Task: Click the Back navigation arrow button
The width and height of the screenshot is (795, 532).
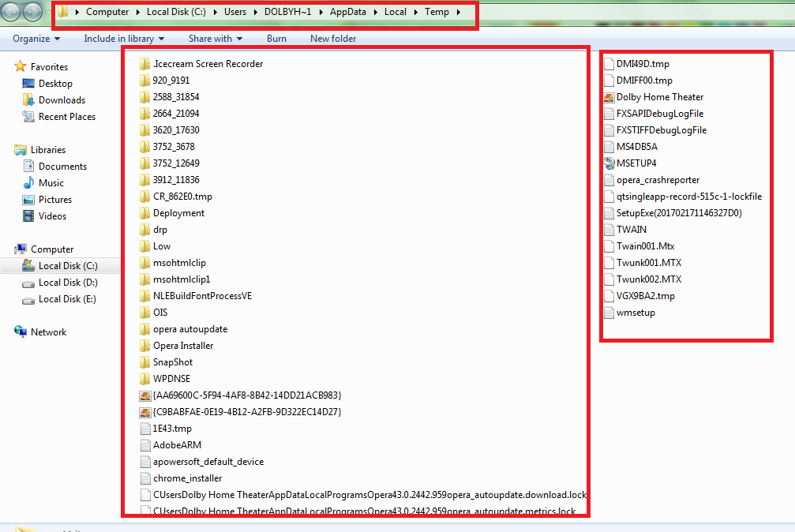Action: [x=12, y=12]
